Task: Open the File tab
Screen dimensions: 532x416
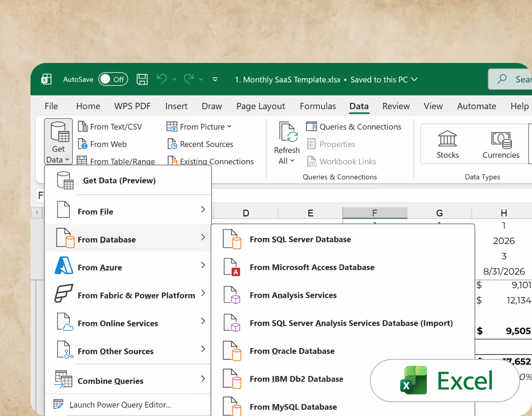Action: (x=51, y=106)
